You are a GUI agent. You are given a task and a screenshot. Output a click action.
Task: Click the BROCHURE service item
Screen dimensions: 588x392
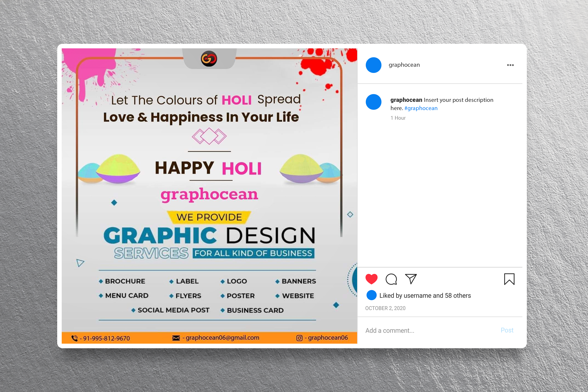(x=122, y=281)
